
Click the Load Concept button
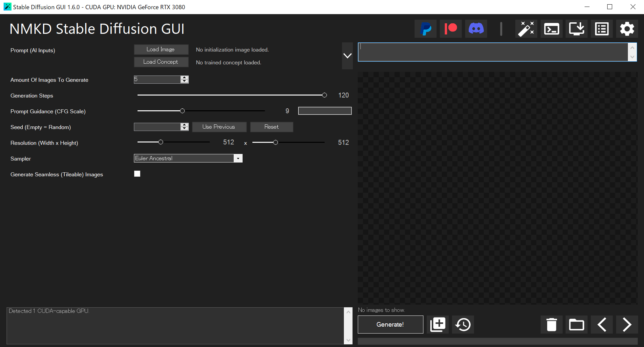pos(161,62)
